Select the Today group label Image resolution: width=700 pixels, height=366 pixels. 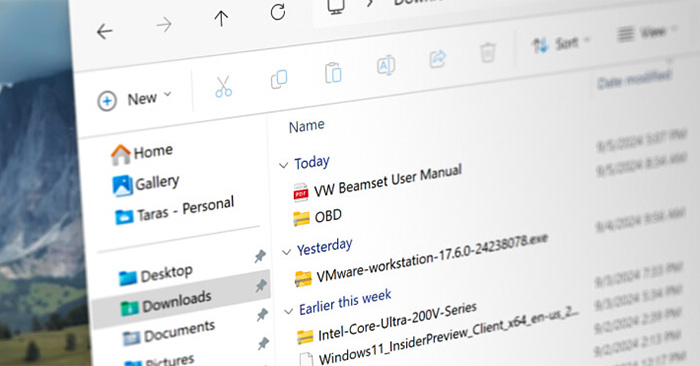312,162
